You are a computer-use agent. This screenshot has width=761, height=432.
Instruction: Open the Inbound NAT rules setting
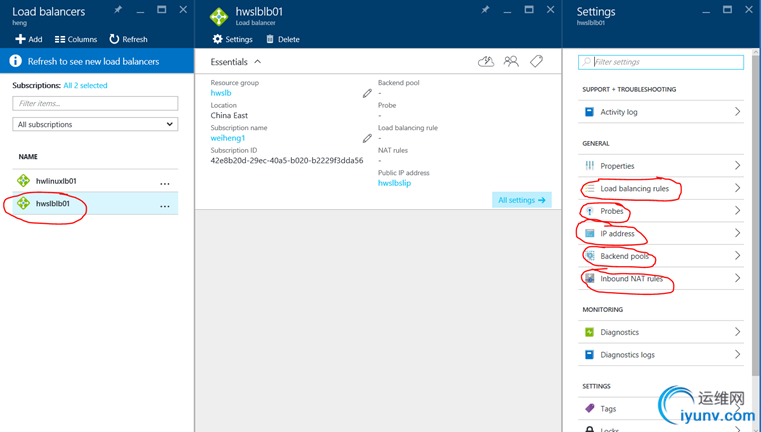[x=661, y=279]
